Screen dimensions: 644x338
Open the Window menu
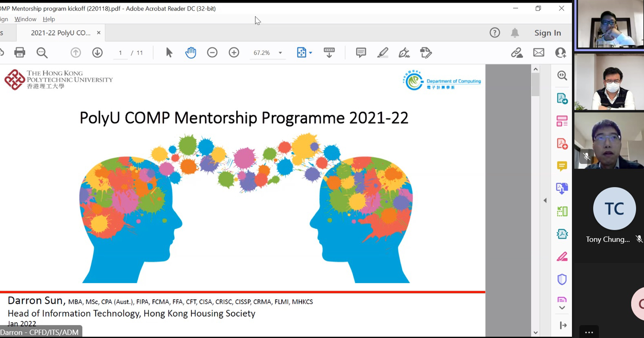point(25,19)
